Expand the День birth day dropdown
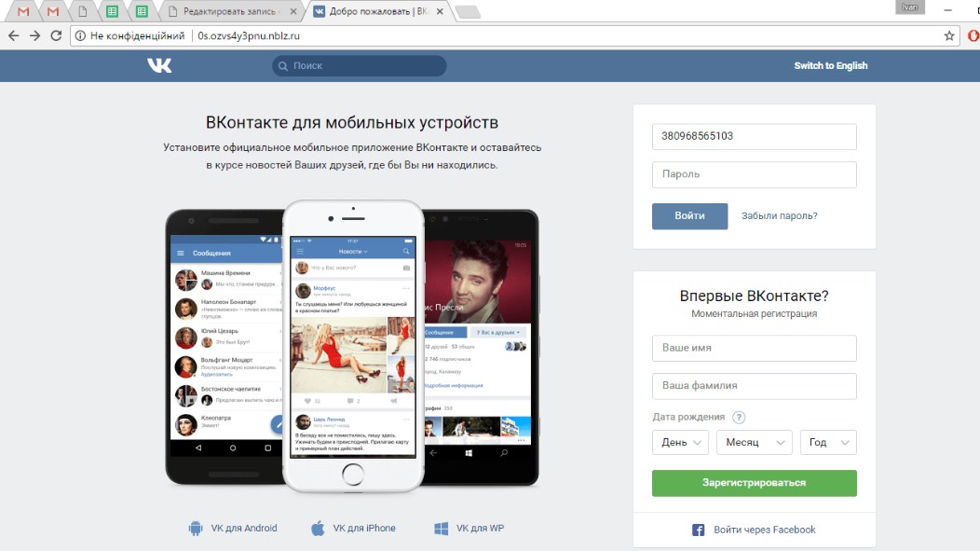The height and width of the screenshot is (551, 980). point(680,442)
